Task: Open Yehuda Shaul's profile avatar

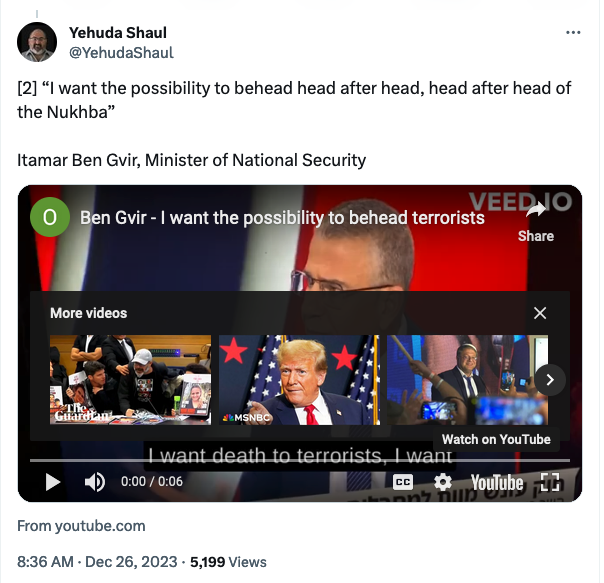Action: click(x=37, y=42)
